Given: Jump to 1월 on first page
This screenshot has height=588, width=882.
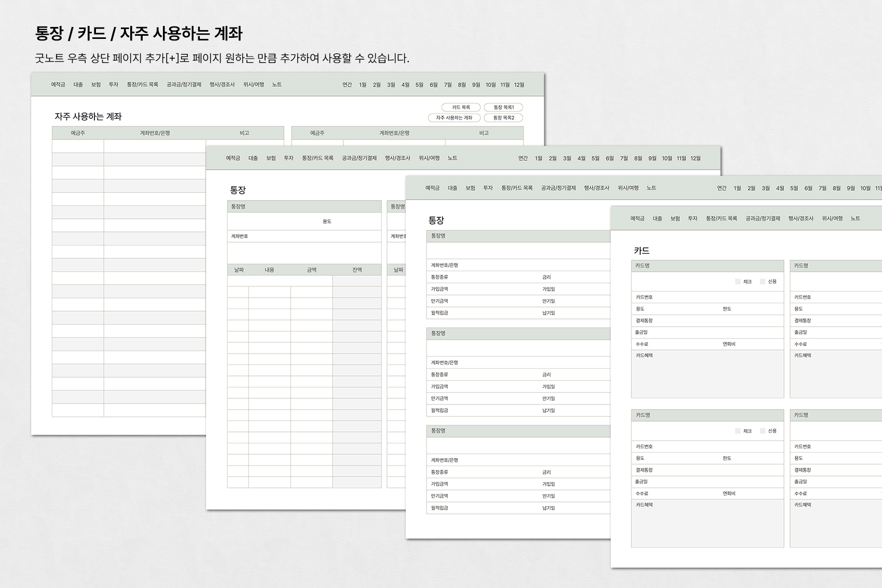Looking at the screenshot, I should coord(363,85).
